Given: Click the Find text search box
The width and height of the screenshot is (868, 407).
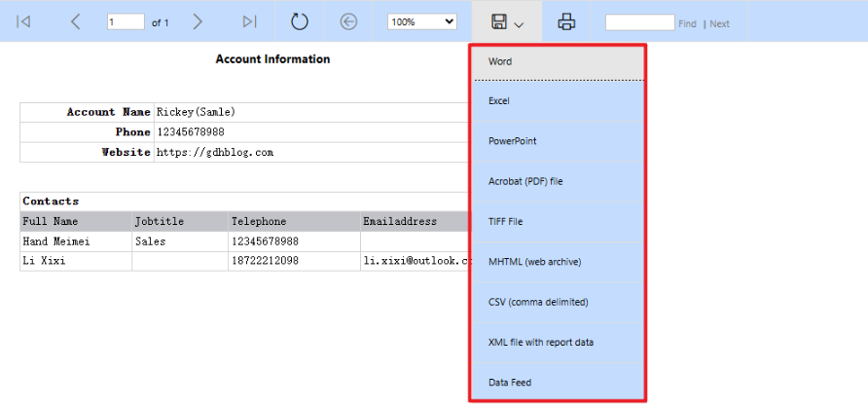Looking at the screenshot, I should coord(639,22).
